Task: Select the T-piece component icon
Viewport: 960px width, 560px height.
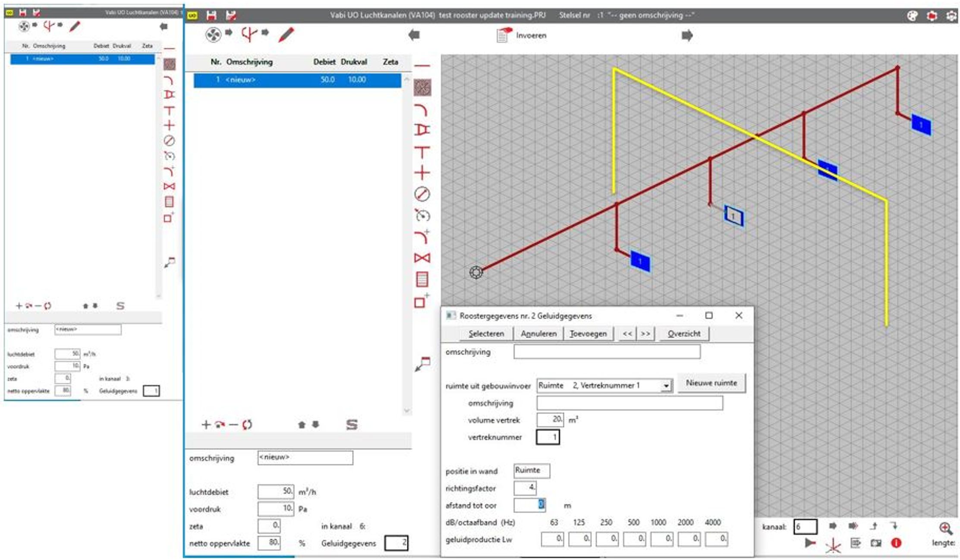Action: click(x=422, y=152)
